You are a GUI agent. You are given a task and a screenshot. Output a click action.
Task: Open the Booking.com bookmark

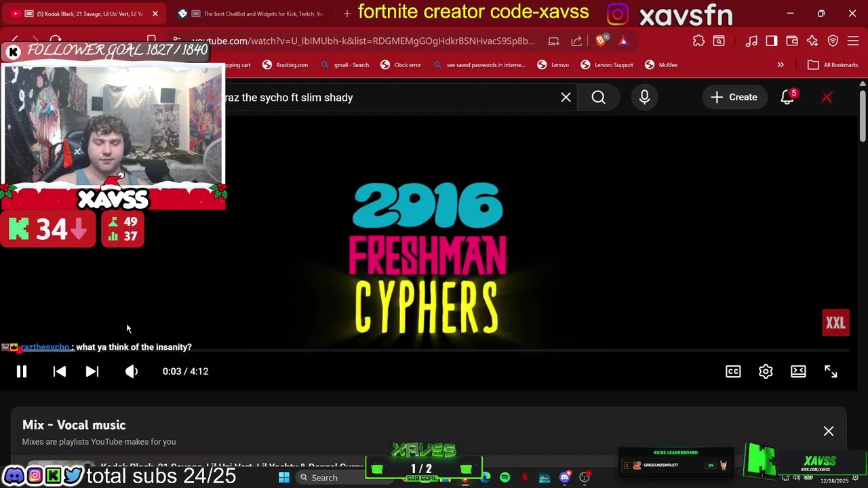coord(285,65)
